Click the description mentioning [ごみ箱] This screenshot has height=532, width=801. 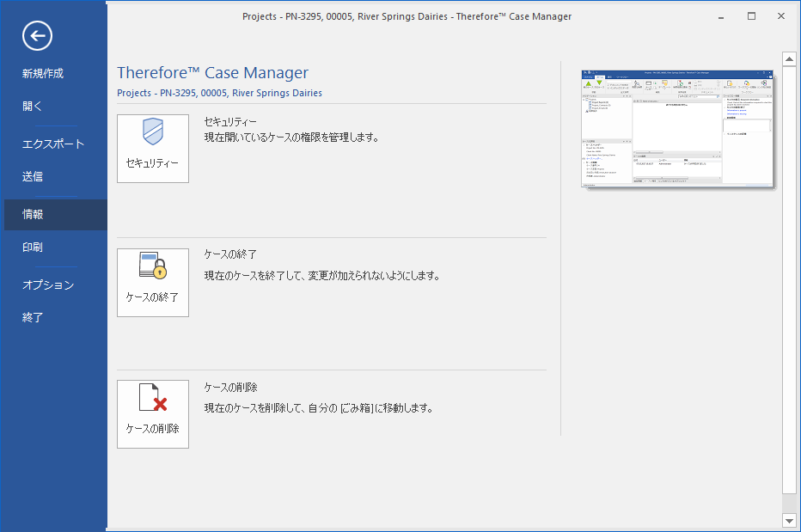pos(319,408)
